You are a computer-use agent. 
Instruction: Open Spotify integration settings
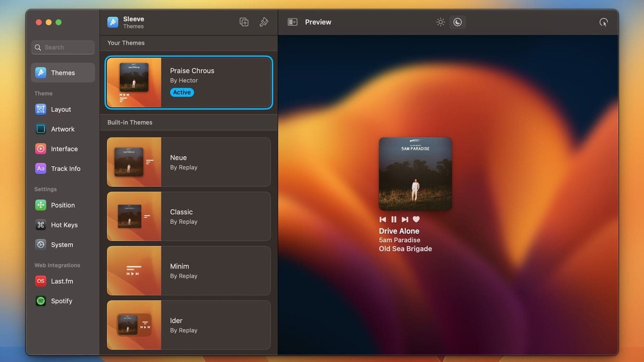[63, 301]
